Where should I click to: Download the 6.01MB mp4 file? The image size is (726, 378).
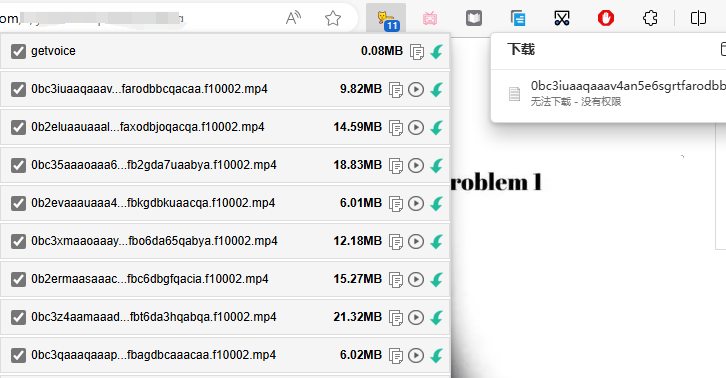[x=437, y=203]
